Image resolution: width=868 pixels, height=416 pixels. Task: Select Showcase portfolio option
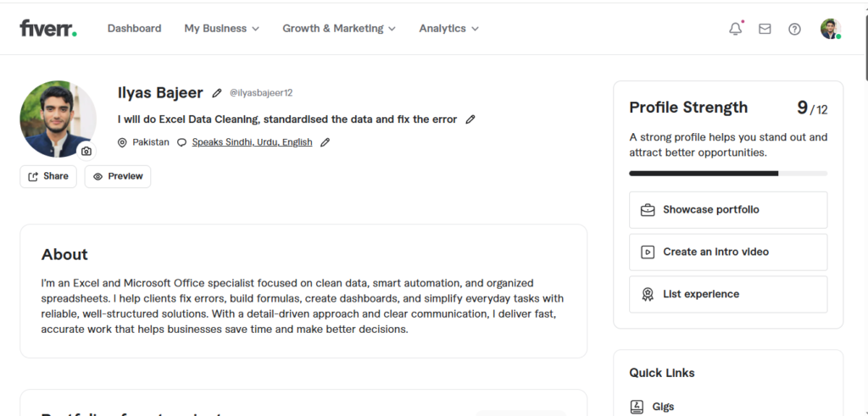point(727,210)
